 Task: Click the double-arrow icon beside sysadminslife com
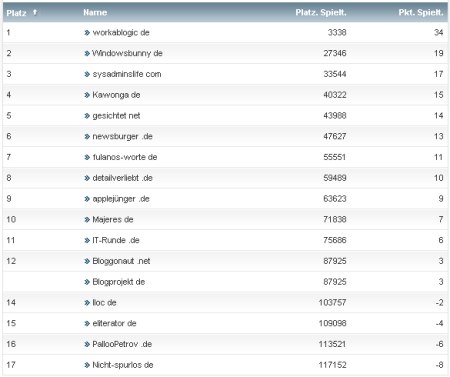click(x=87, y=74)
